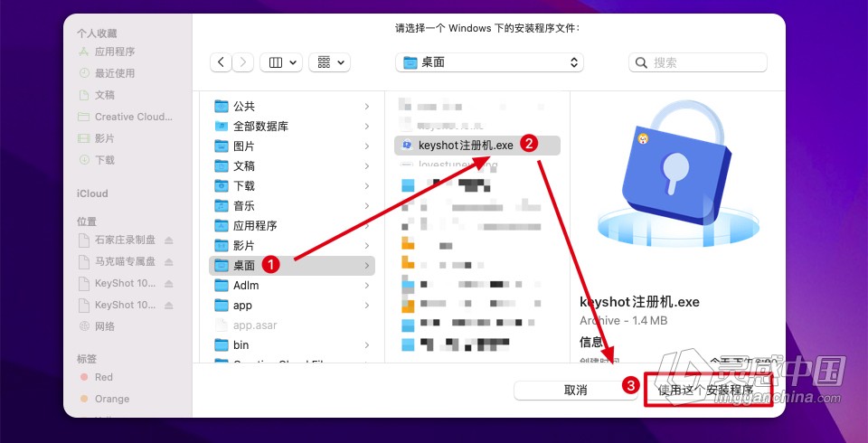Select the keyshot注册机.exe file

tap(477, 146)
